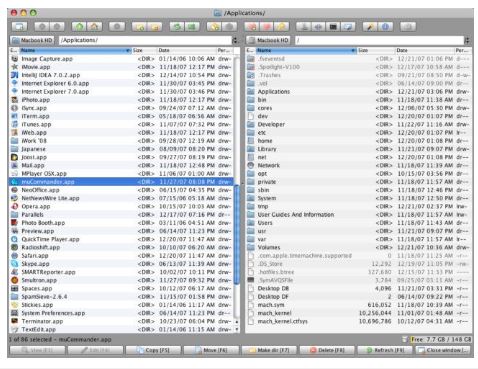Select the Library folder in right panel
Image resolution: width=478 pixels, height=369 pixels.
click(359, 149)
